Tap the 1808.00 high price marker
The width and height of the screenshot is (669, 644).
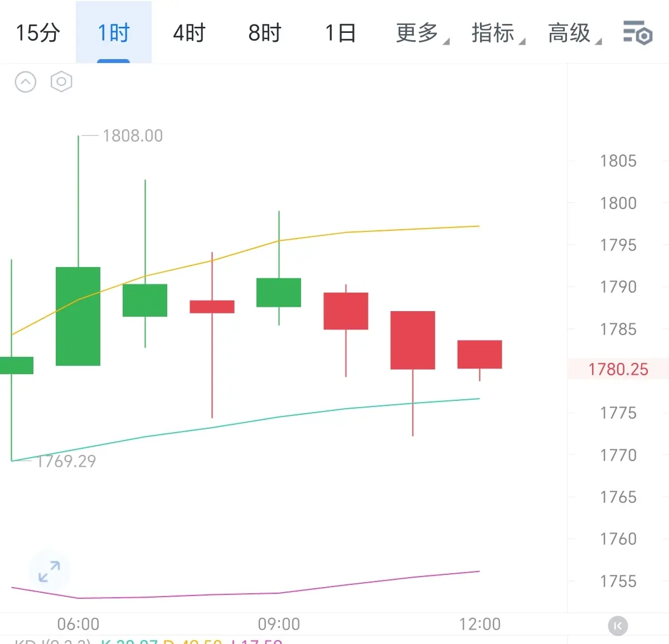pyautogui.click(x=133, y=135)
